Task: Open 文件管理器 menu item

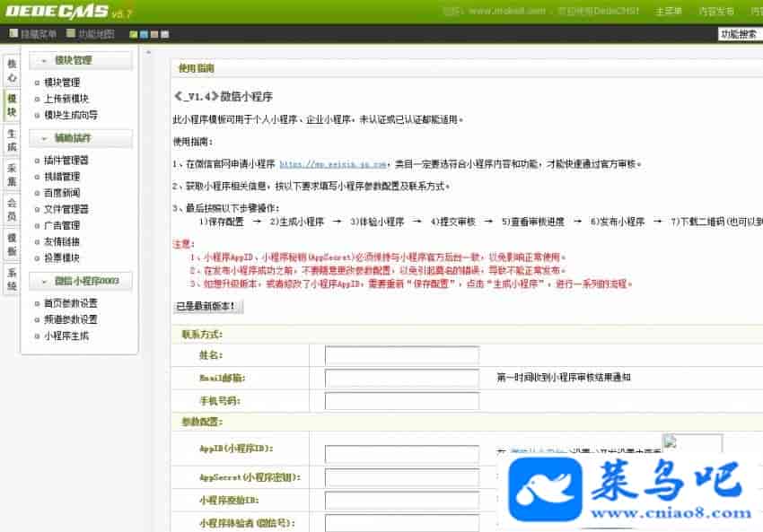Action: click(66, 209)
